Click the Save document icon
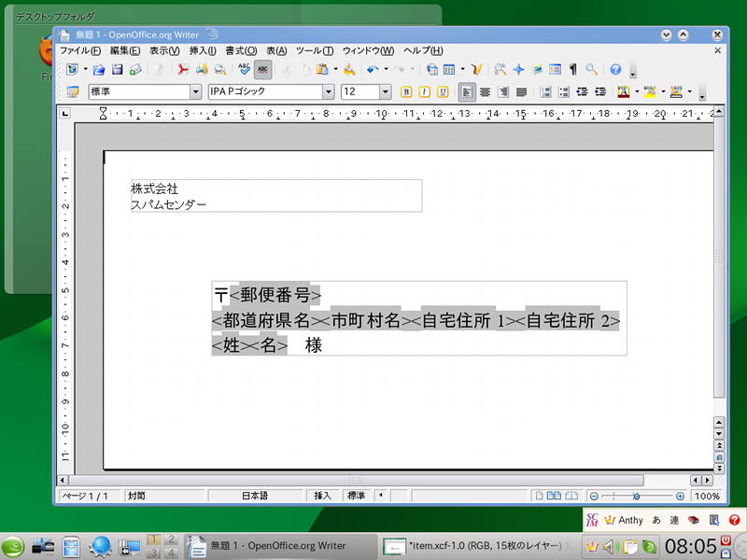Viewport: 747px width, 560px height. pyautogui.click(x=117, y=69)
